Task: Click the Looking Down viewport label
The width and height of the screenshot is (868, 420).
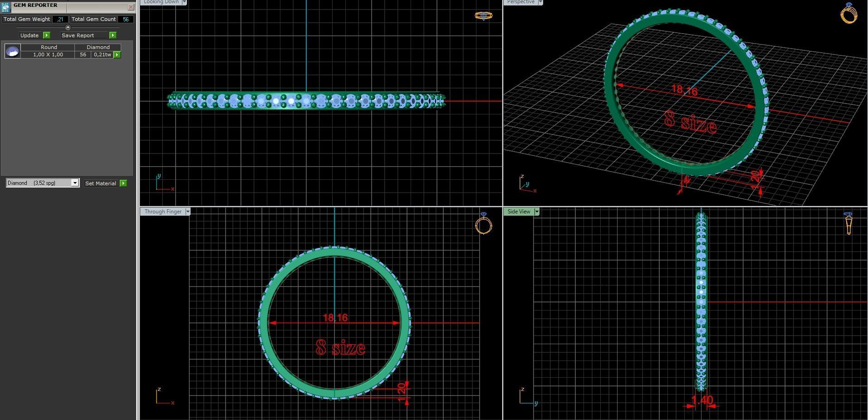Action: pyautogui.click(x=161, y=2)
